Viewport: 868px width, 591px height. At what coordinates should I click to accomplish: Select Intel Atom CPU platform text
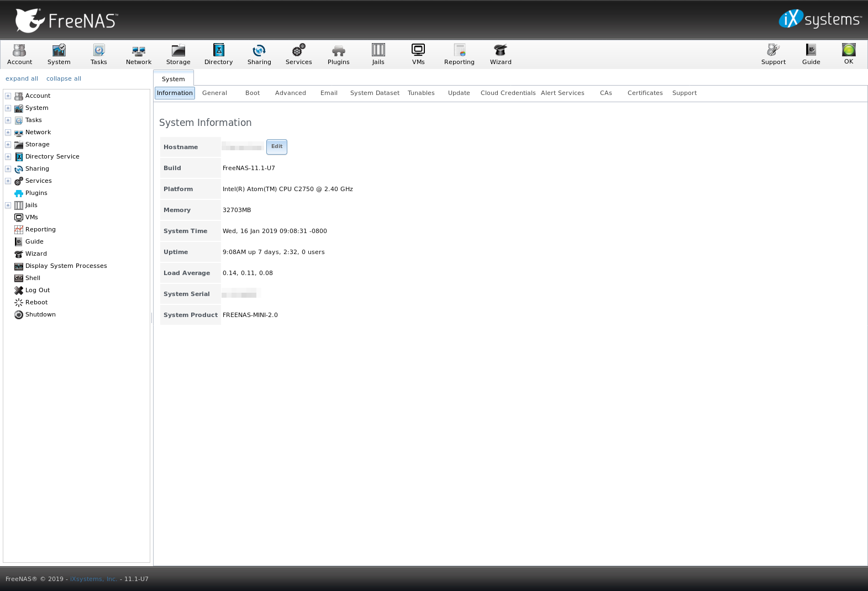[288, 189]
